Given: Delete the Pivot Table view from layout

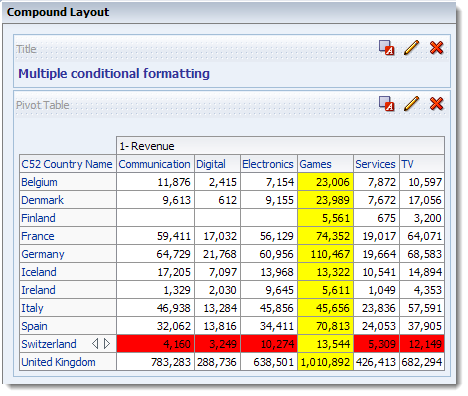Looking at the screenshot, I should tap(436, 104).
